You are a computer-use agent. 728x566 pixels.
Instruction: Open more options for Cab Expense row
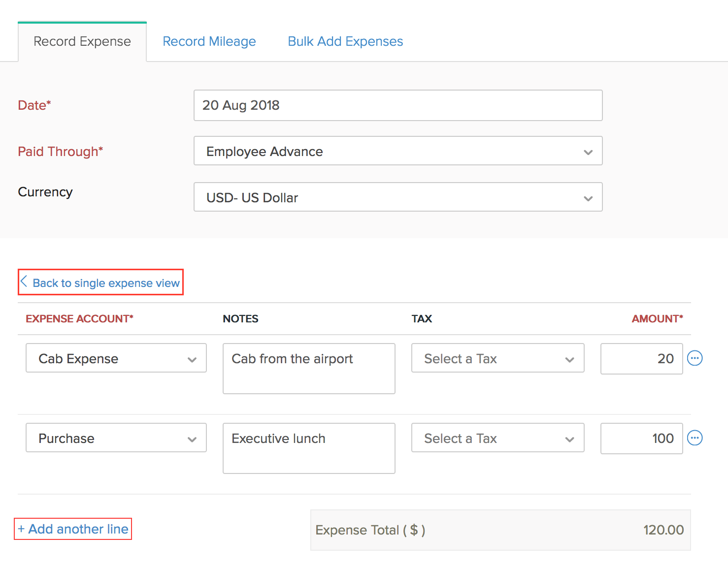point(695,358)
